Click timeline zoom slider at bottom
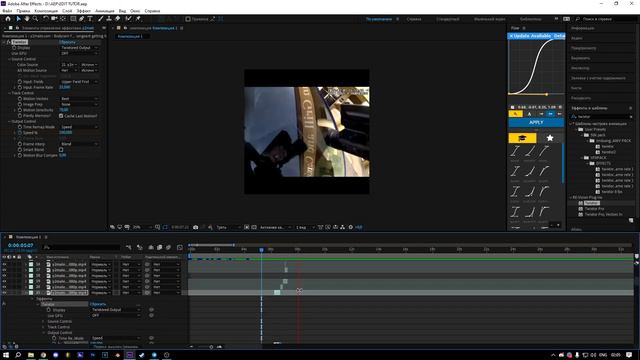 tap(211, 347)
